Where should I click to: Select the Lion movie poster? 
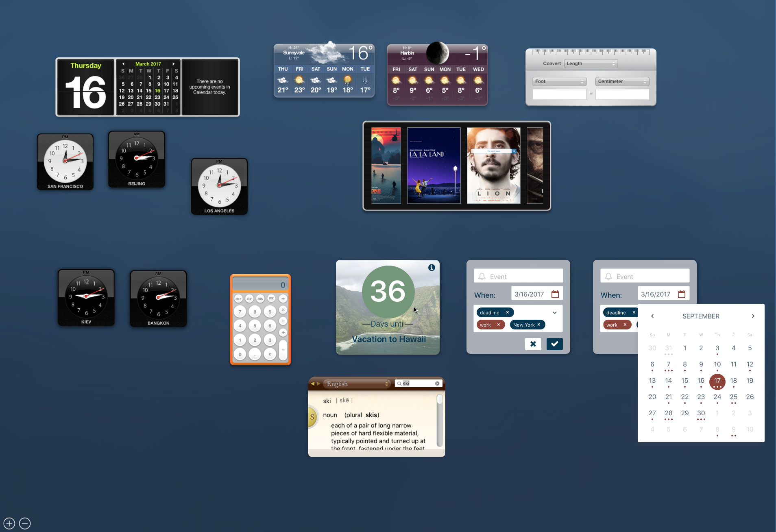(x=494, y=166)
